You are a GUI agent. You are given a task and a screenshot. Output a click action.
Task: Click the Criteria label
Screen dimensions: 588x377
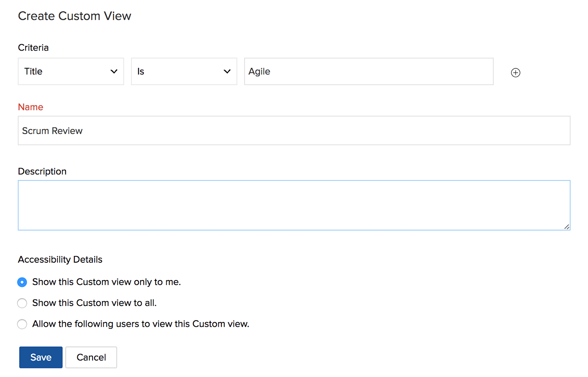[x=33, y=48]
